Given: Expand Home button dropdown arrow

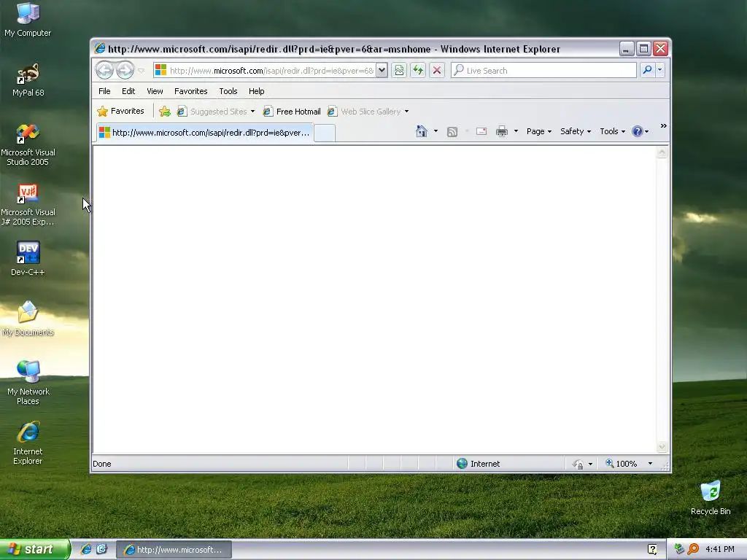Looking at the screenshot, I should [x=436, y=131].
